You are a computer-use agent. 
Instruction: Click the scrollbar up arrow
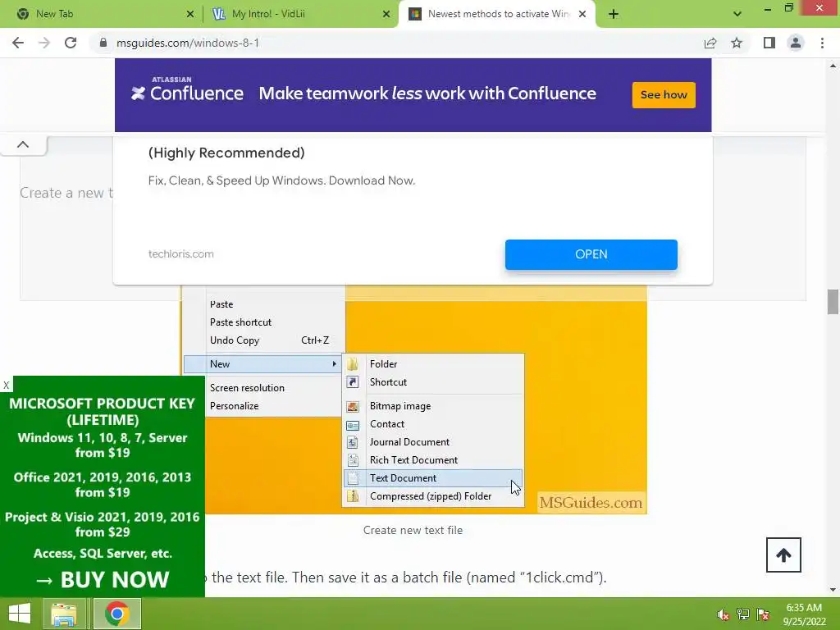[833, 66]
